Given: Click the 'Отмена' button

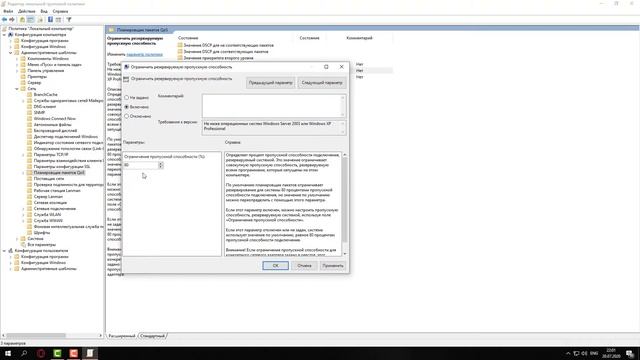Looking at the screenshot, I should (304, 266).
